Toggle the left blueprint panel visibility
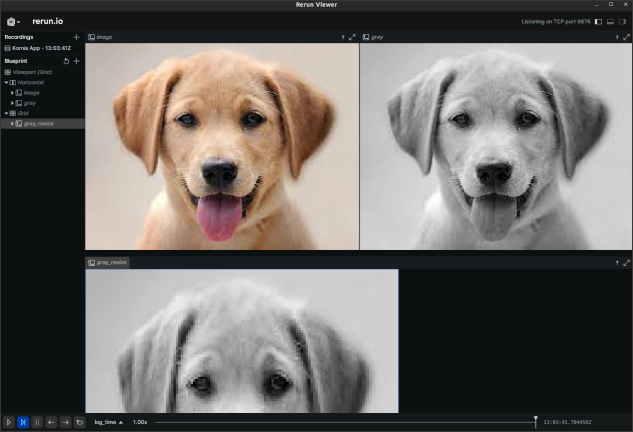The height and width of the screenshot is (432, 633). (598, 21)
